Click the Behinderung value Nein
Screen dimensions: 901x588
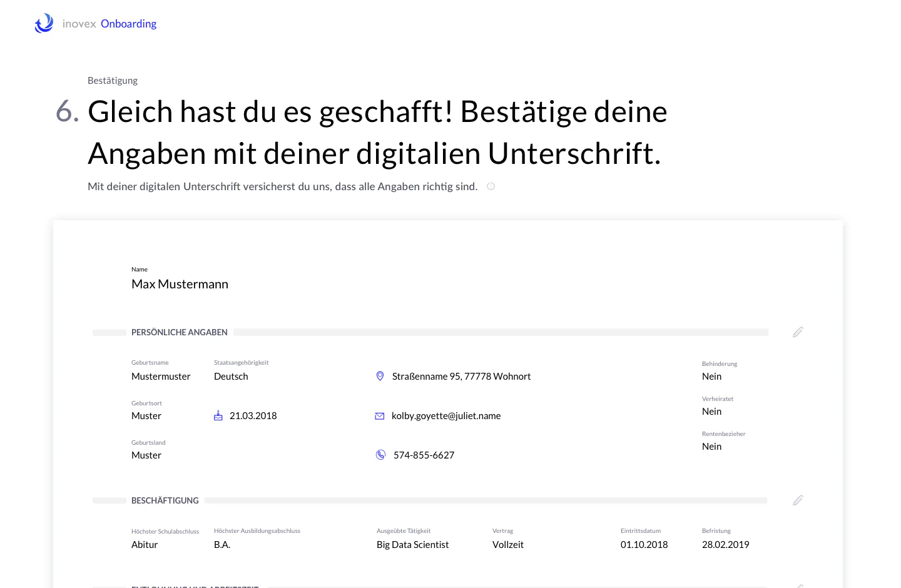711,377
